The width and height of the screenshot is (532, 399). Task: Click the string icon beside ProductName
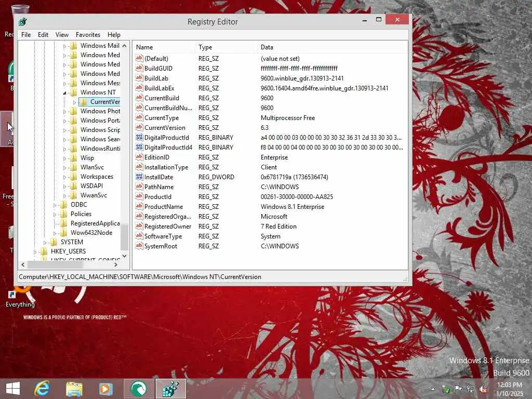click(139, 206)
